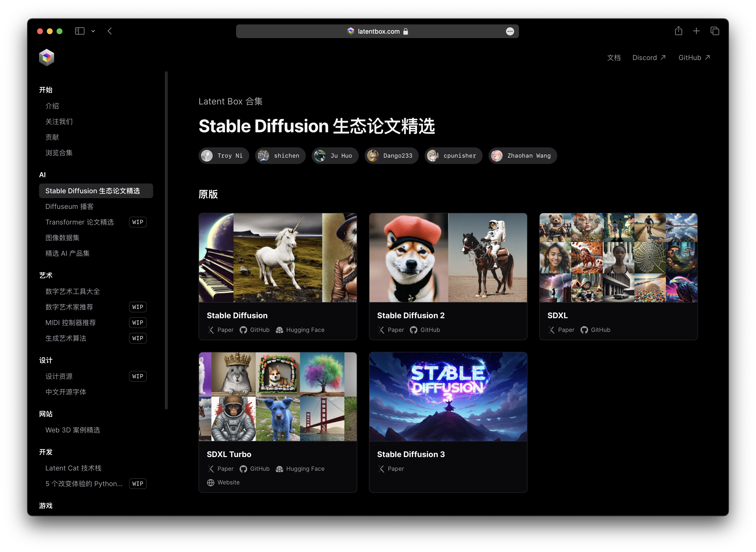
Task: Open GitHub link on Stable Diffusion 2 card
Action: click(x=425, y=330)
